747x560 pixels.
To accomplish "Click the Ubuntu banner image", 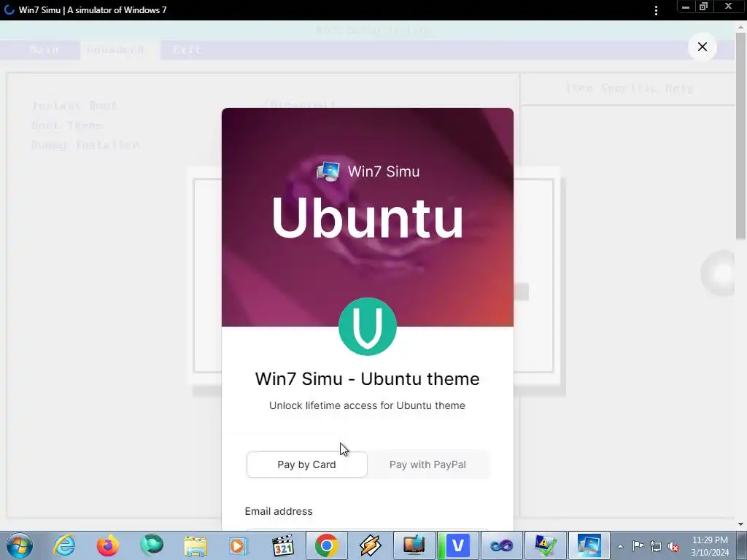I will click(368, 217).
